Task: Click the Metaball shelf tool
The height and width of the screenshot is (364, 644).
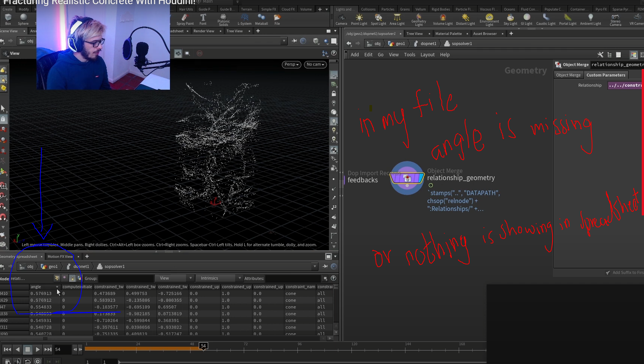Action: 261,19
